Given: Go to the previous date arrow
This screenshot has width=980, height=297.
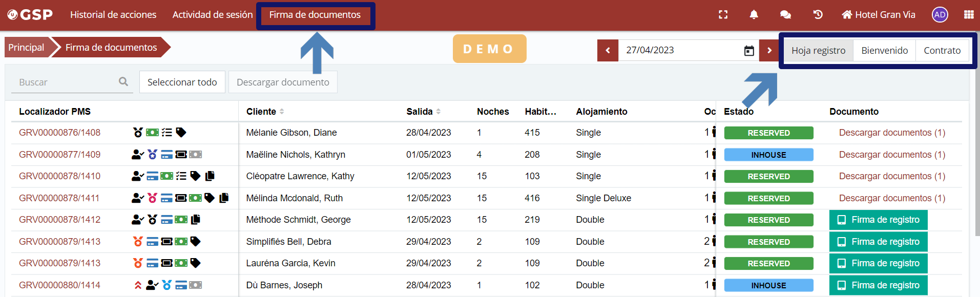Looking at the screenshot, I should [x=608, y=51].
